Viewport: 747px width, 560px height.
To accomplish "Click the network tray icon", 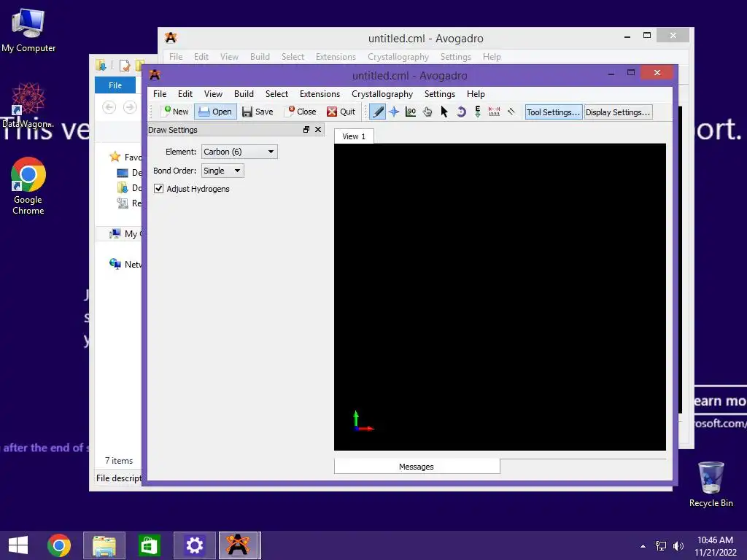I will tap(661, 545).
